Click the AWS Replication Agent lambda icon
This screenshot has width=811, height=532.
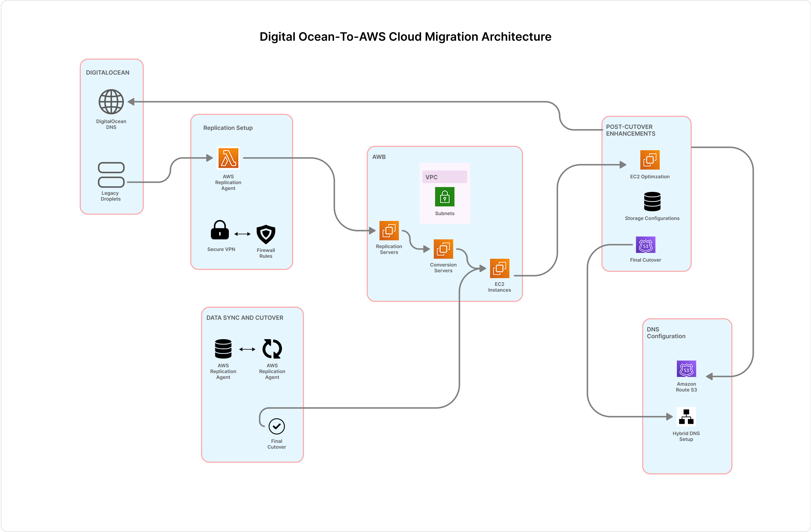click(228, 158)
